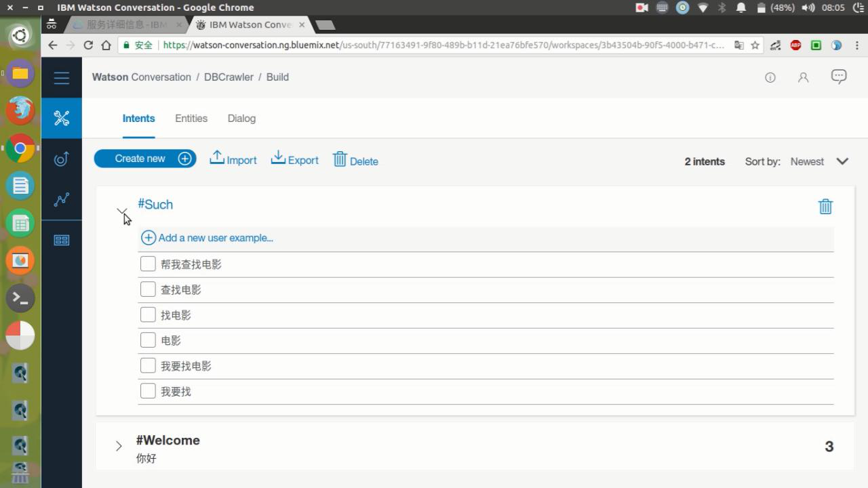
Task: Check the box for 找电影
Action: click(x=148, y=314)
